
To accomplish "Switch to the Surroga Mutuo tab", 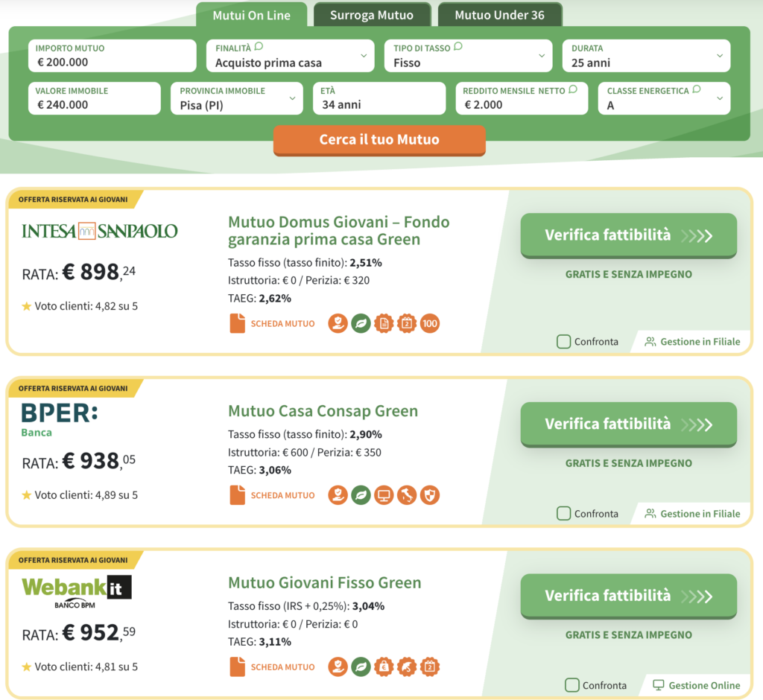I will pyautogui.click(x=372, y=15).
